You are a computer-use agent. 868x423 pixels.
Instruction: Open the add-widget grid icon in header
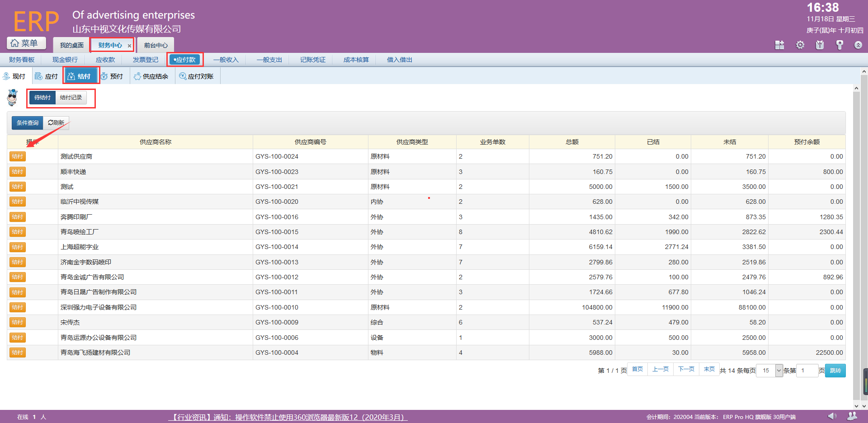(x=779, y=45)
